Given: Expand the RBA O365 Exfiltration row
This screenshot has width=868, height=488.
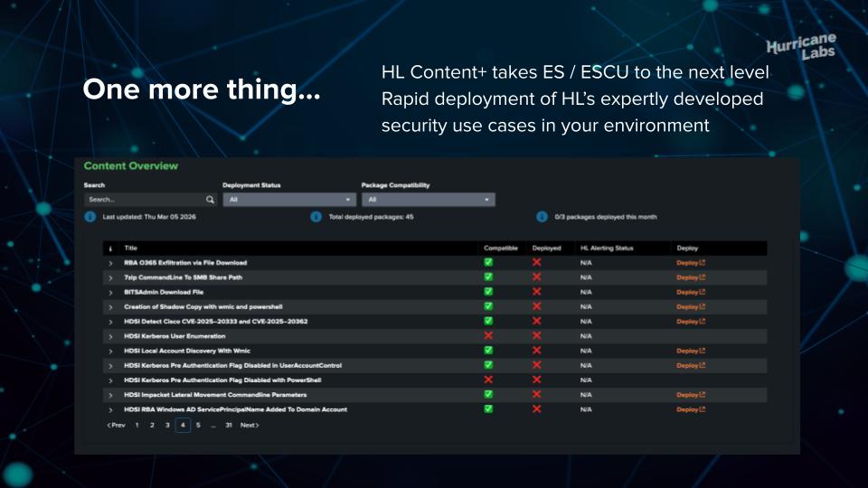Looking at the screenshot, I should [110, 263].
